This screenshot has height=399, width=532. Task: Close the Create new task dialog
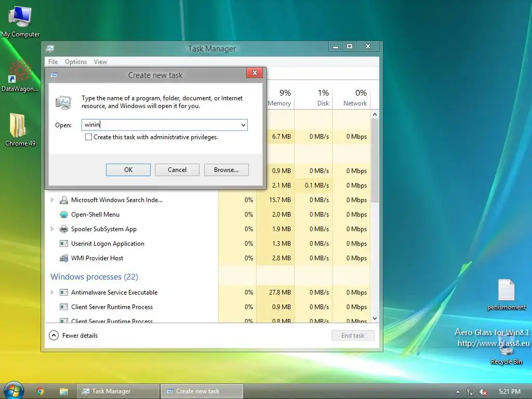click(255, 73)
